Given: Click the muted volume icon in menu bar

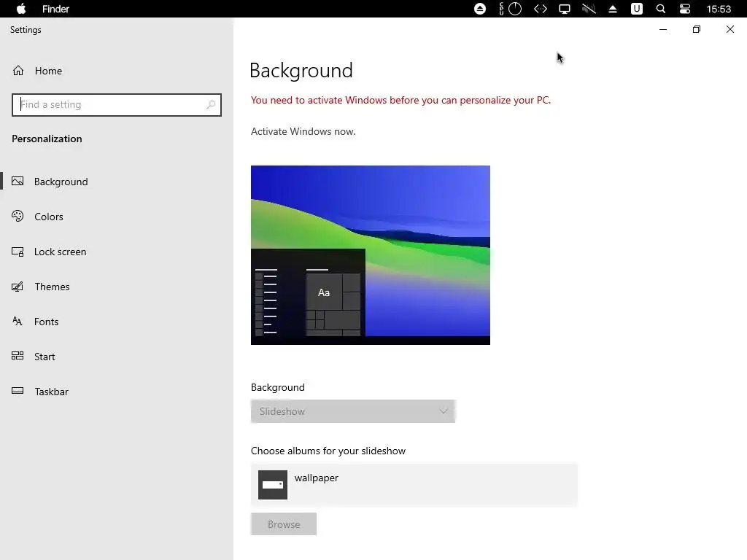Looking at the screenshot, I should [x=589, y=9].
